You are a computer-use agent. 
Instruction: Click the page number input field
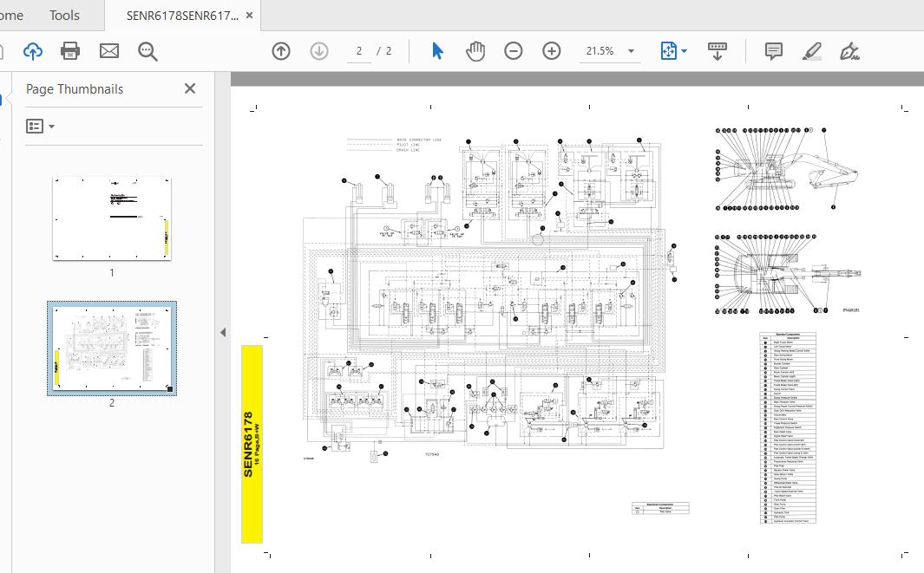coord(359,51)
